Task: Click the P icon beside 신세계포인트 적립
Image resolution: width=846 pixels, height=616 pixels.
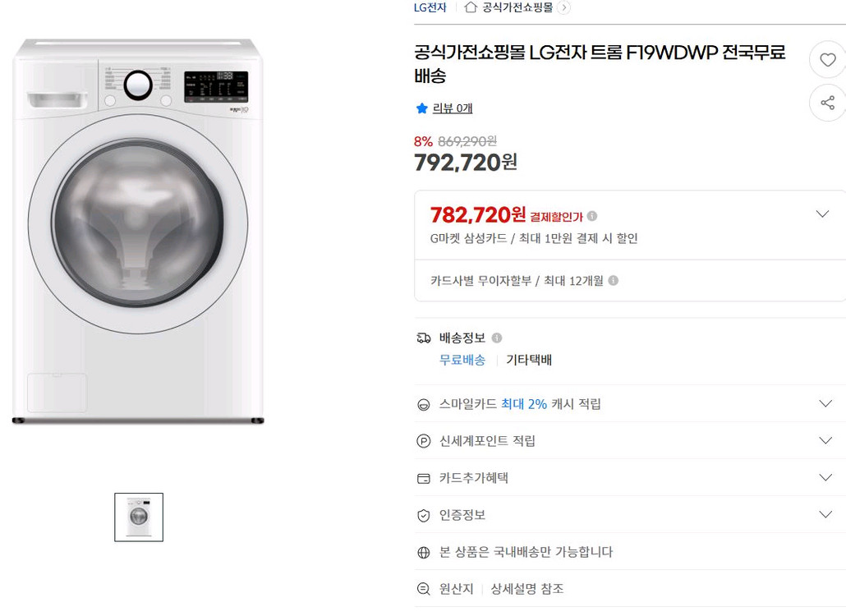Action: click(422, 440)
